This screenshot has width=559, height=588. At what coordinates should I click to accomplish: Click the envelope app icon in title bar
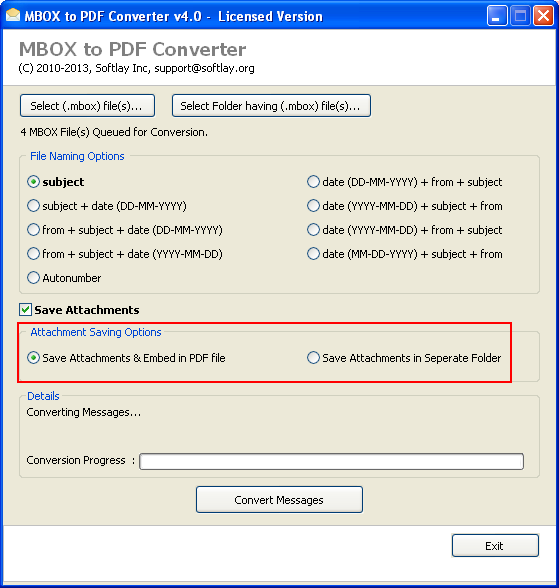click(x=13, y=15)
